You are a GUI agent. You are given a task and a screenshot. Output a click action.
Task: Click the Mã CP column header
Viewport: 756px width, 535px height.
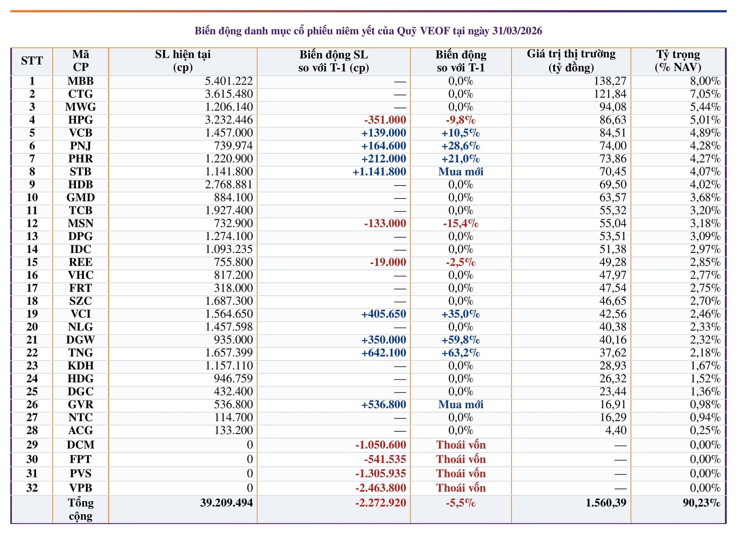[x=81, y=61]
